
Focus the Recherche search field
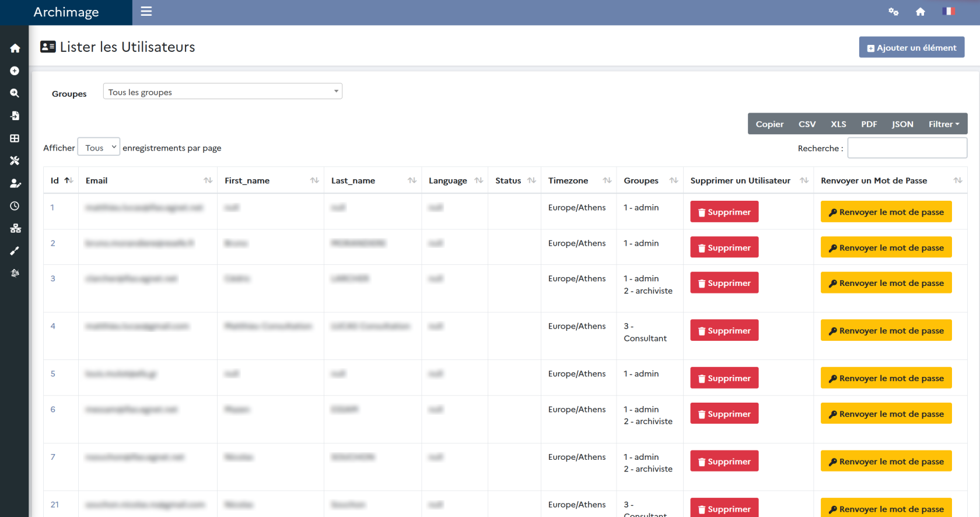click(907, 148)
